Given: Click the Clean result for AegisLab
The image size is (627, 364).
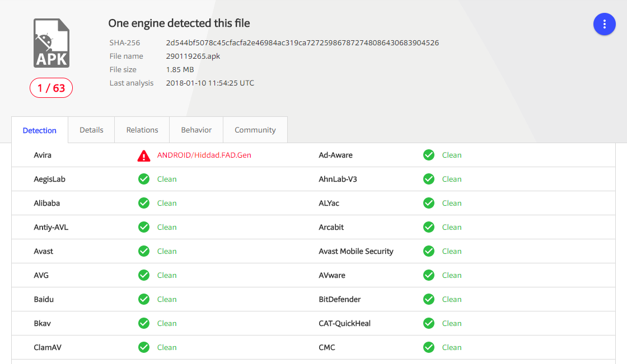Looking at the screenshot, I should 167,179.
